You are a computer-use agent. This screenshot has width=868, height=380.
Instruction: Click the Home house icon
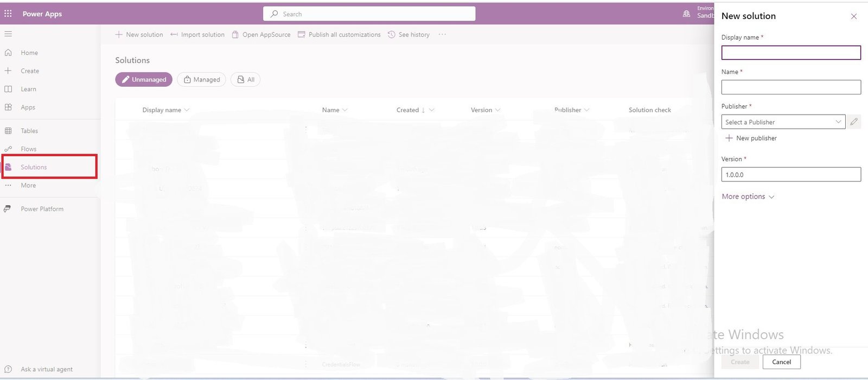click(x=8, y=53)
